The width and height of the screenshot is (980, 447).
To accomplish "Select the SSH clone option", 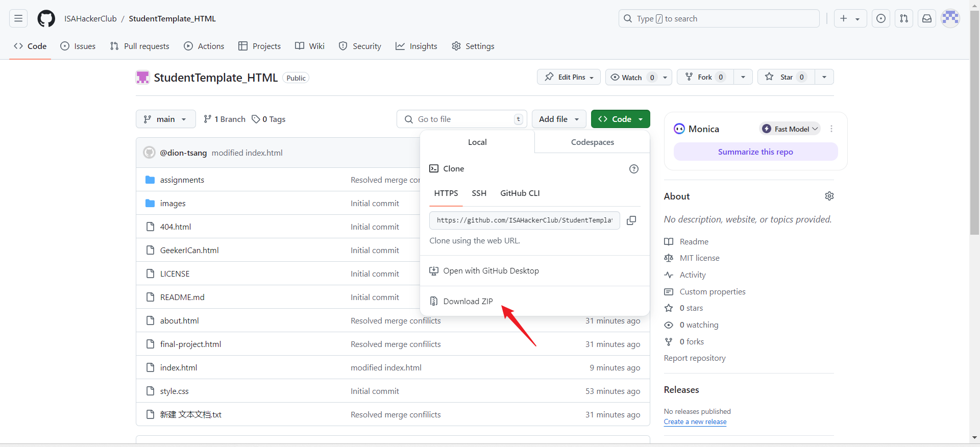I will 479,193.
